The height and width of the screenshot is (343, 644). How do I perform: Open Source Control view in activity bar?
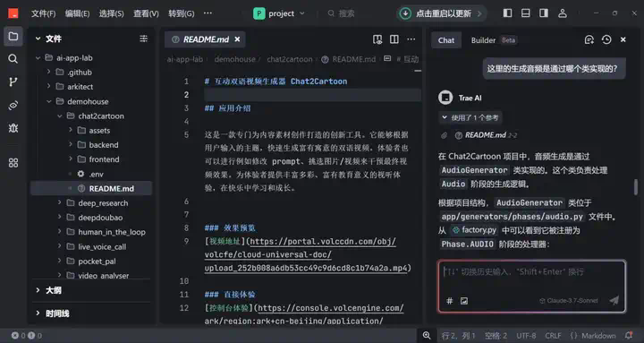point(13,81)
